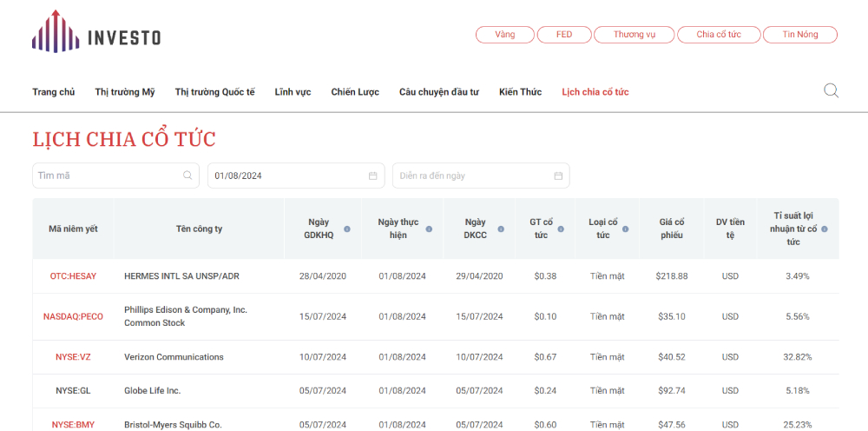Click GDKHQ date 28/04/2020

323,275
